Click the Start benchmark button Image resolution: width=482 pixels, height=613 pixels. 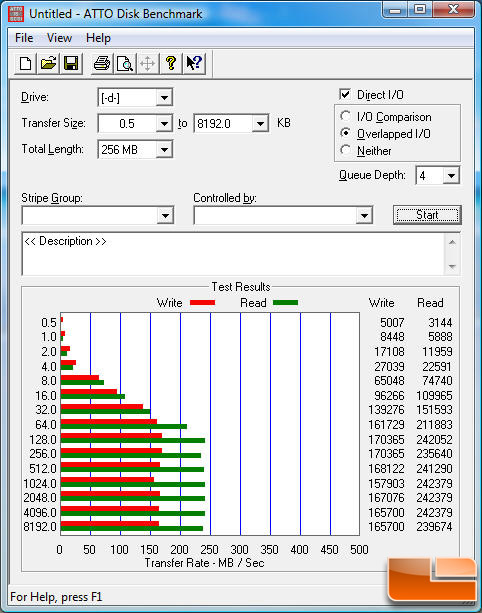click(x=427, y=215)
